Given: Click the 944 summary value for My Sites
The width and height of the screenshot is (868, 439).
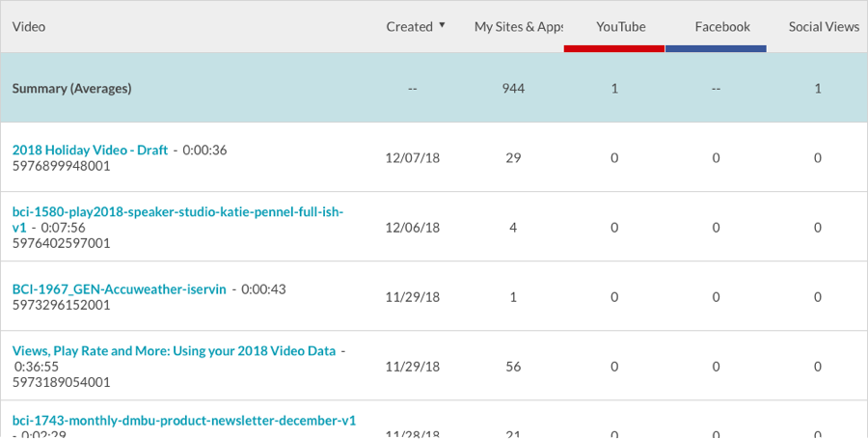Looking at the screenshot, I should 513,88.
